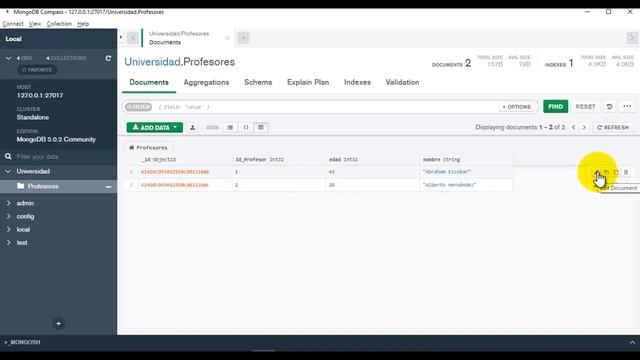The width and height of the screenshot is (640, 360).
Task: Click the Universidad link in collection title
Action: pos(152,62)
